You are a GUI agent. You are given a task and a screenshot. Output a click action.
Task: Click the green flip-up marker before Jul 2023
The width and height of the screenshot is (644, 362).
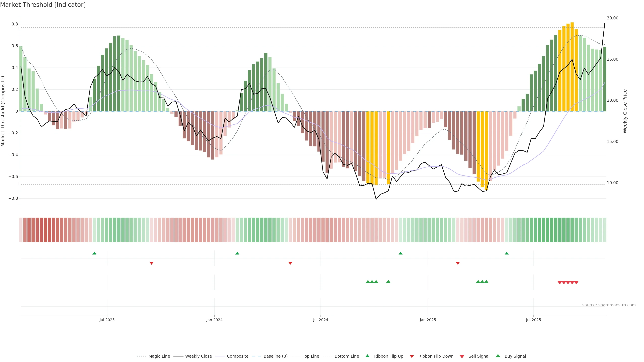(94, 253)
